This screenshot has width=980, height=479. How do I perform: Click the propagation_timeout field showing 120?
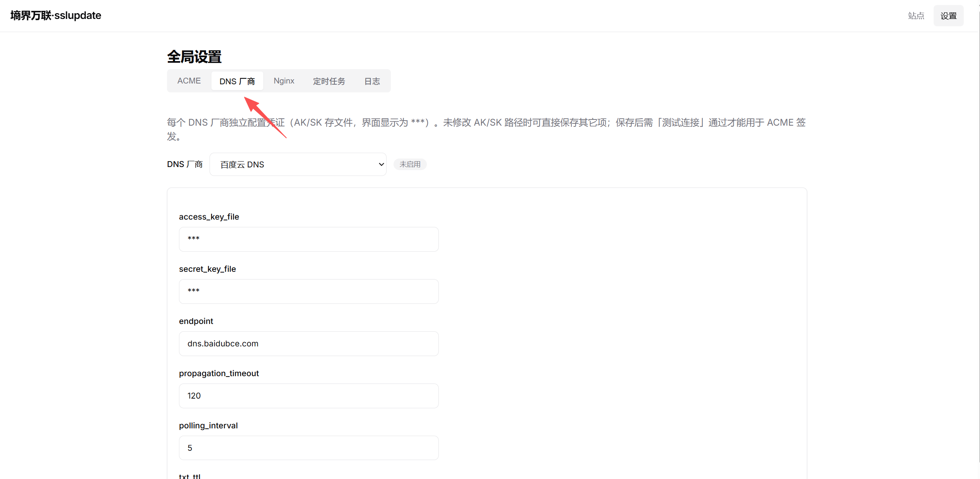308,396
